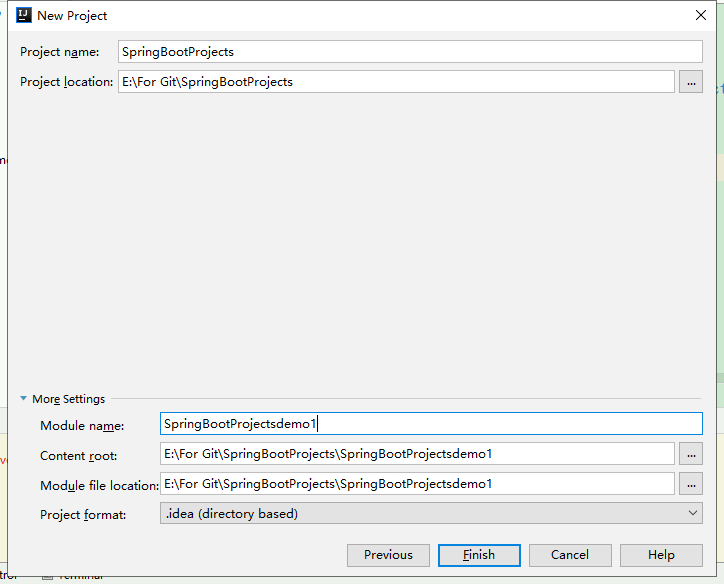Collapse the More Settings section
This screenshot has width=724, height=584.
(24, 398)
